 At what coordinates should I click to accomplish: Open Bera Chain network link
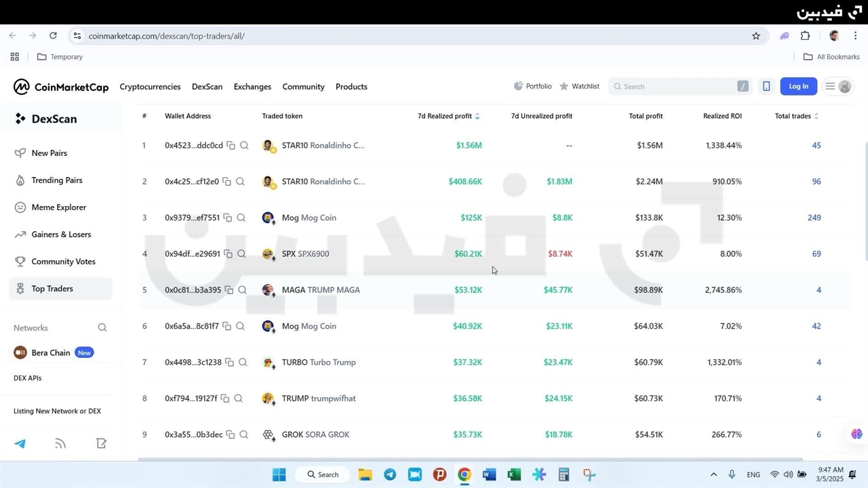51,352
